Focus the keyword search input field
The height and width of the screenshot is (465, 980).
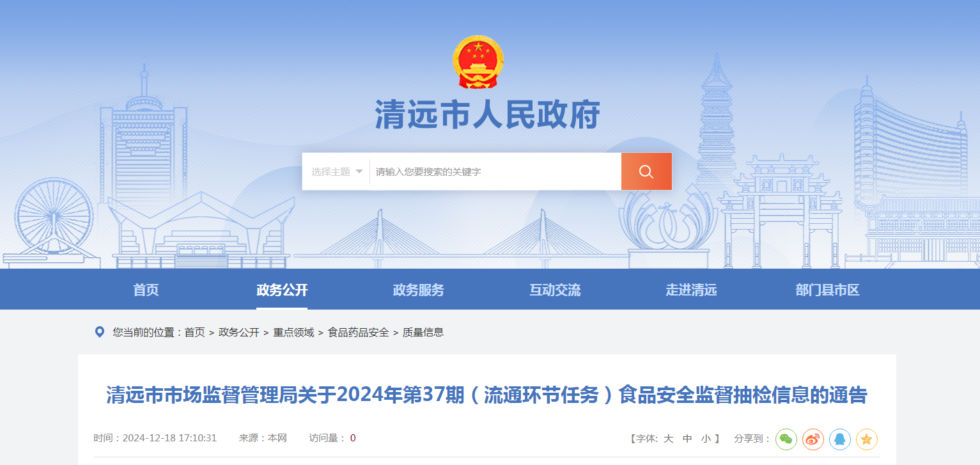coord(495,171)
